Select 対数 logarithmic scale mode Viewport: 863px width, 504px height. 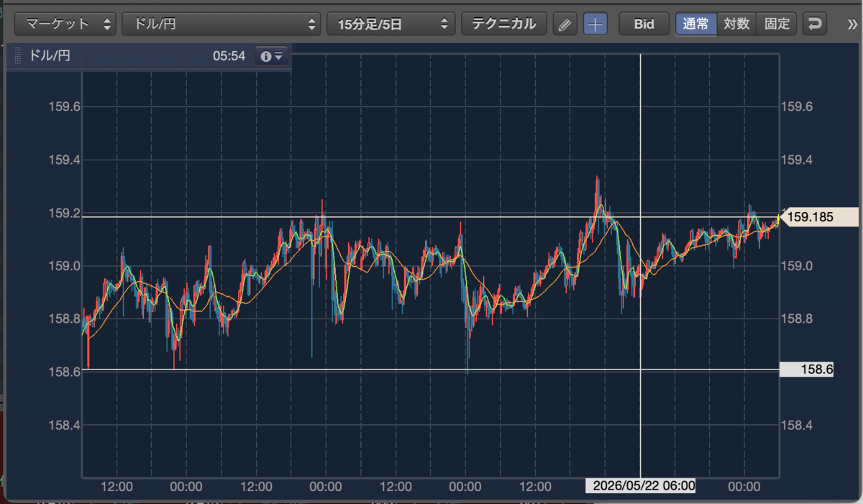[736, 24]
